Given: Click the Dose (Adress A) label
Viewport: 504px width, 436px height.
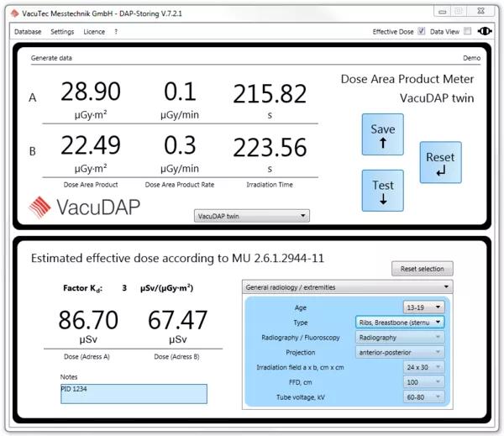Looking at the screenshot, I should pos(87,356).
